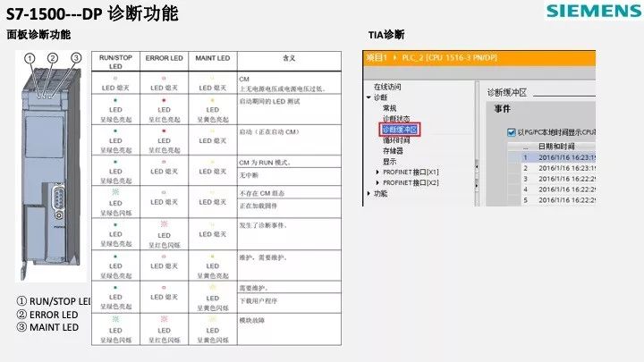Click the breadcrumb arrow between 项目1 and PLC_2
Viewport: 644px width, 362px height.
tap(395, 57)
